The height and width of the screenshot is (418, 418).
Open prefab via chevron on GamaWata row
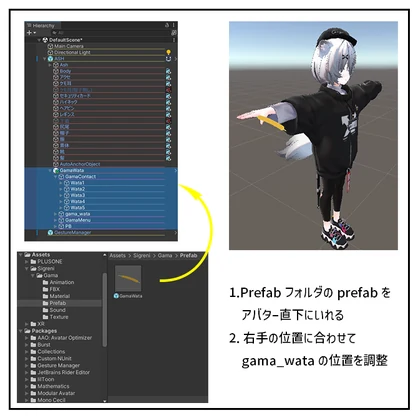coord(175,170)
